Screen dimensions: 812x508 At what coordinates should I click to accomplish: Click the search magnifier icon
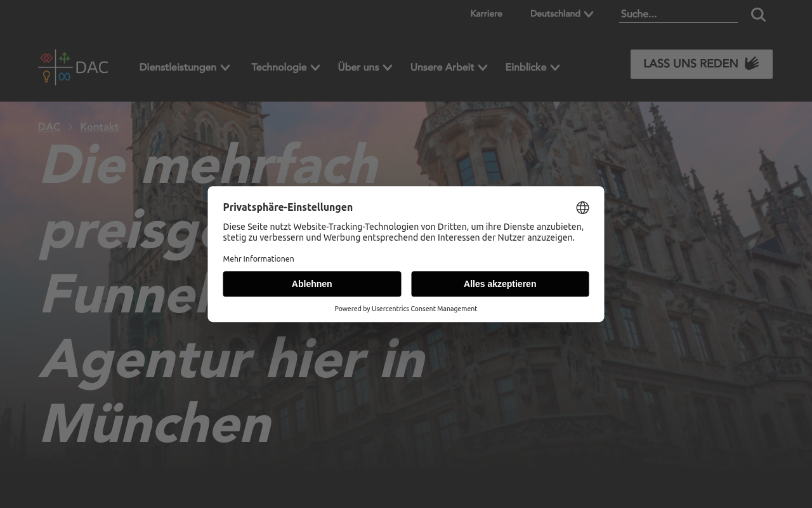tap(758, 15)
